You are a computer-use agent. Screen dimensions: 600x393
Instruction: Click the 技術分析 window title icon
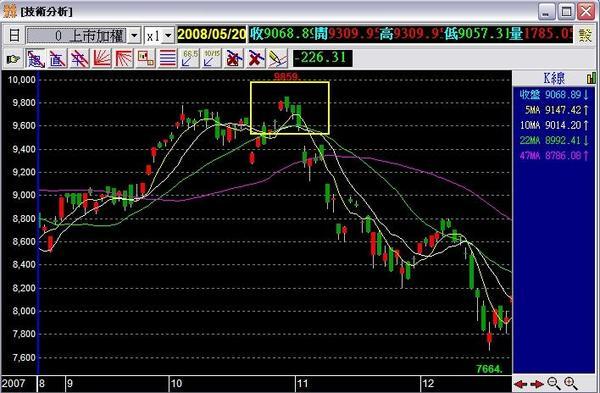click(10, 11)
